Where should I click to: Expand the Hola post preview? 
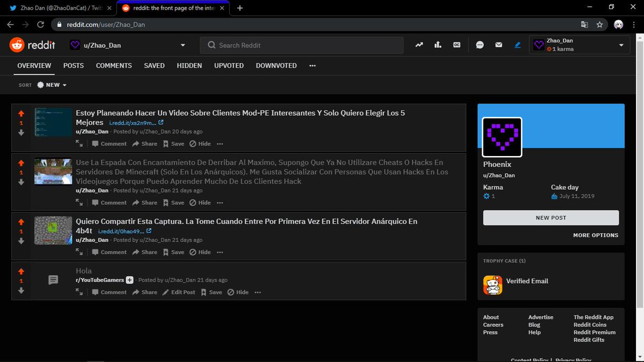point(79,292)
